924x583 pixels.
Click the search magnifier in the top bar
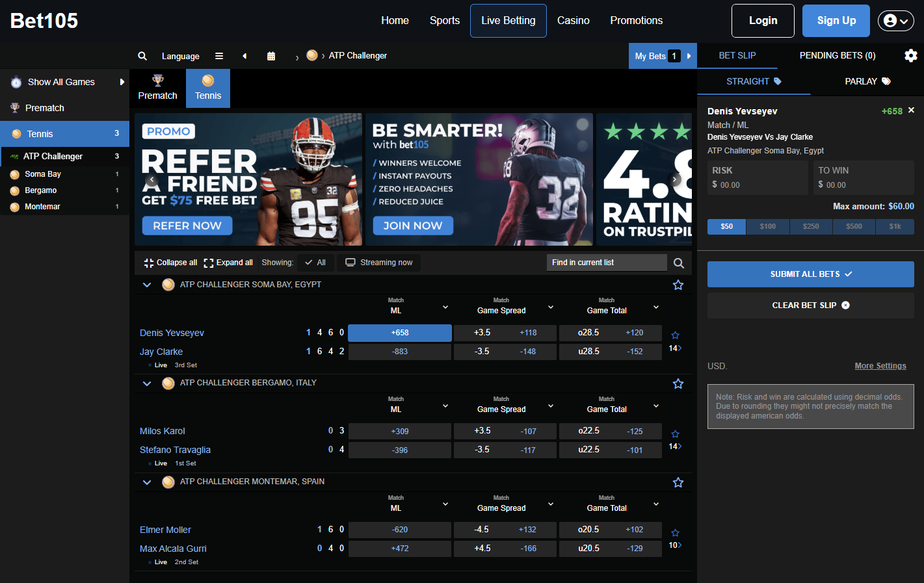142,56
